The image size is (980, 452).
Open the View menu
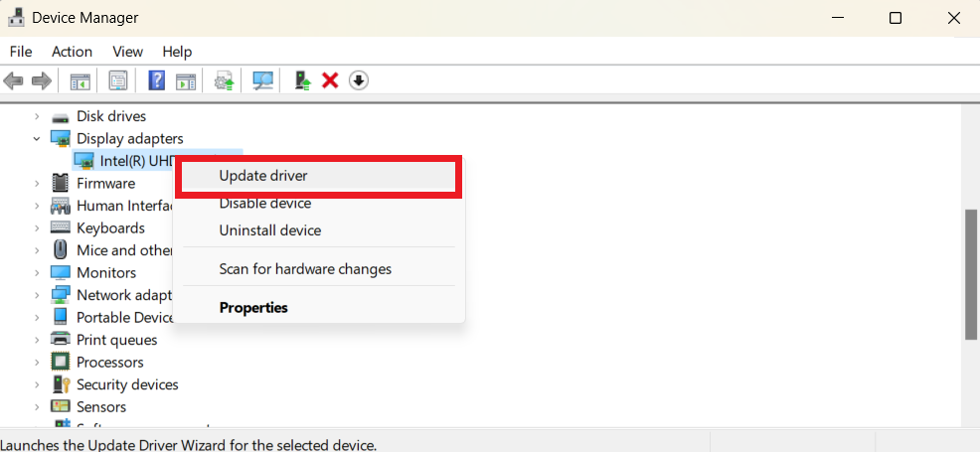pos(127,52)
